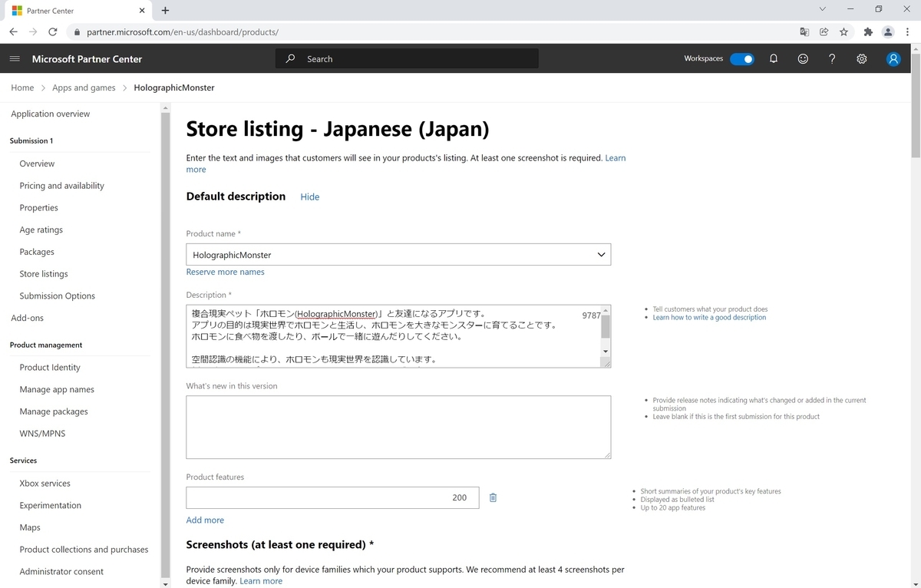Select Packages in sidebar
The image size is (921, 588).
37,252
